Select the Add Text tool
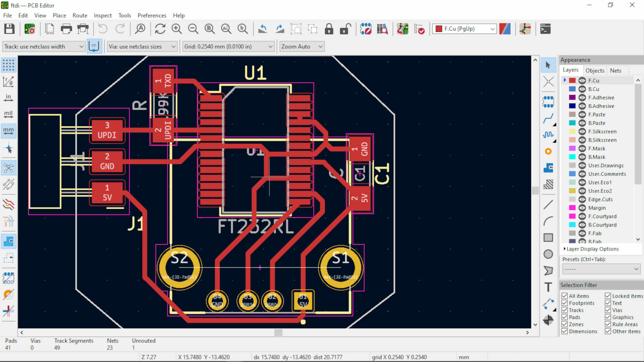The width and height of the screenshot is (644, 362). click(x=548, y=287)
